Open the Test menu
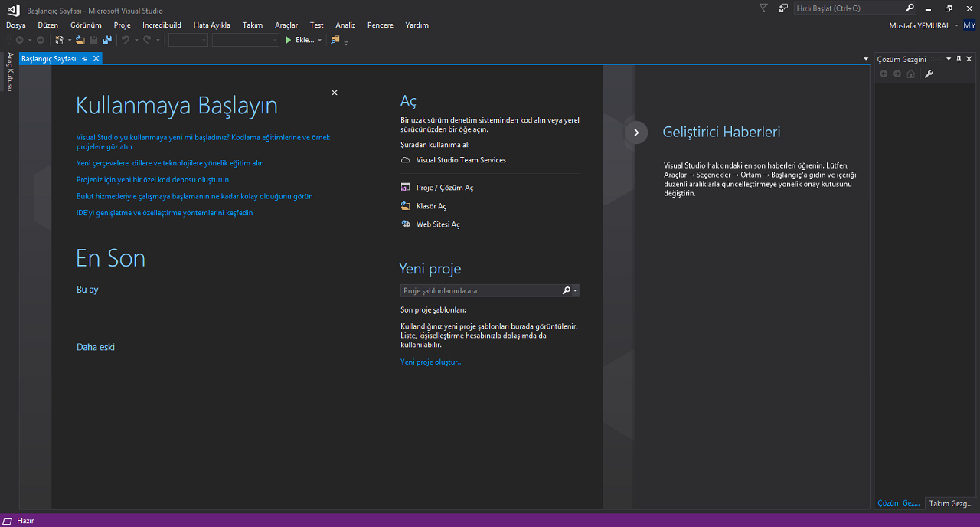 pyautogui.click(x=317, y=25)
